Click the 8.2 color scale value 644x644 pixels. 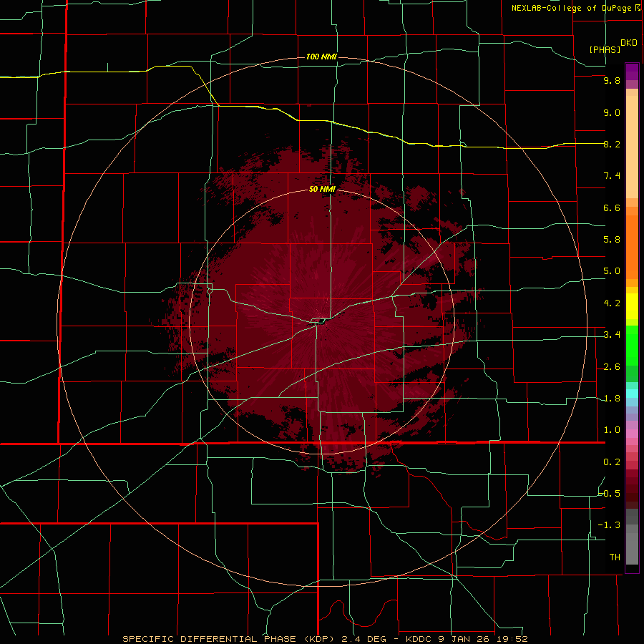(612, 144)
